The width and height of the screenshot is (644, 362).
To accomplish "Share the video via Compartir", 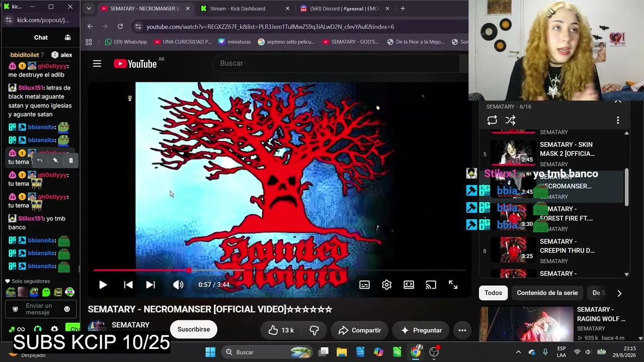I will coord(360,330).
